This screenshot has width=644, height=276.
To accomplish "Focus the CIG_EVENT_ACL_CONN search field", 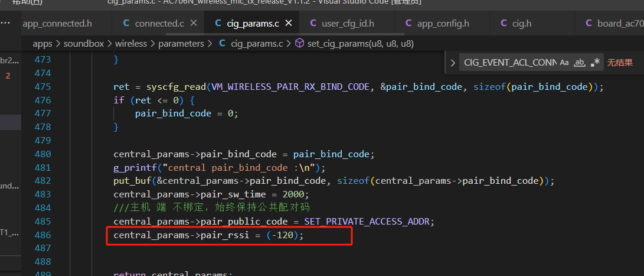I will (x=509, y=63).
